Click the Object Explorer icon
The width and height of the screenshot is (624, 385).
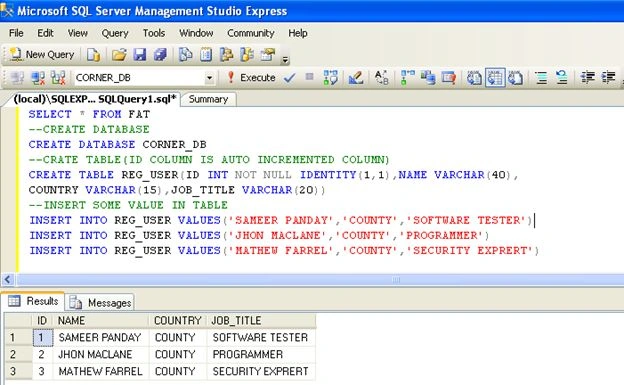pos(226,55)
